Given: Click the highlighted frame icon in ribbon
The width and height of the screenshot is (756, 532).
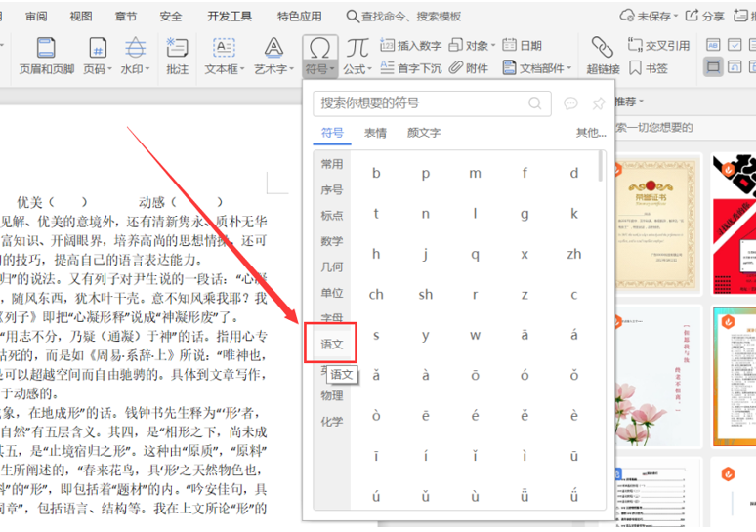Looking at the screenshot, I should pos(713,66).
